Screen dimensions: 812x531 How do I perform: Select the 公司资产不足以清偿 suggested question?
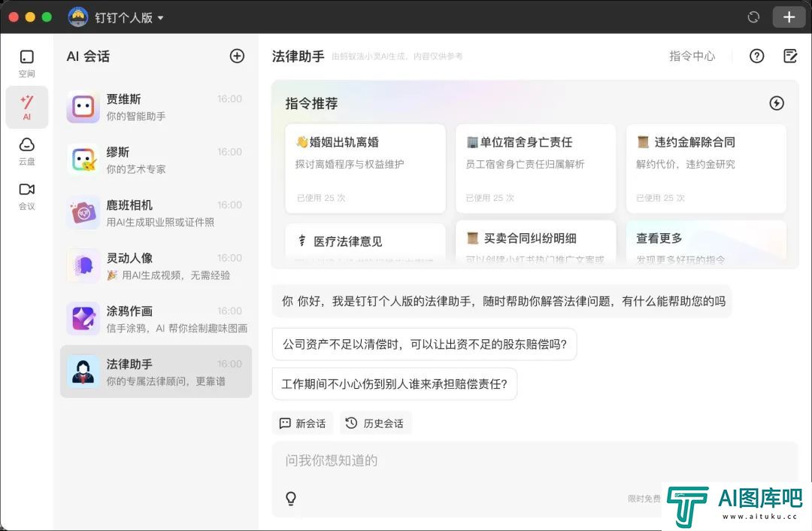[x=425, y=344]
